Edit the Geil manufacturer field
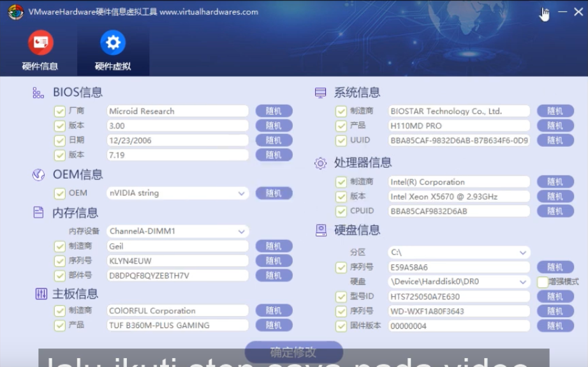The height and width of the screenshot is (367, 588). pos(178,246)
